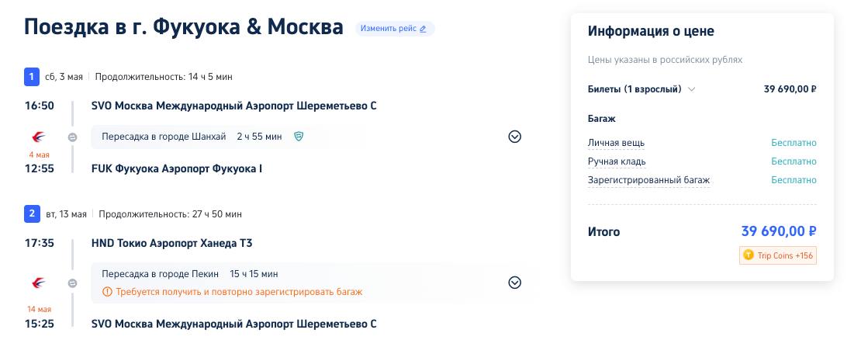Viewport: 868px width, 354px height.
Task: Open the Билеты (1 взрослый) price breakdown
Action: pos(641,89)
